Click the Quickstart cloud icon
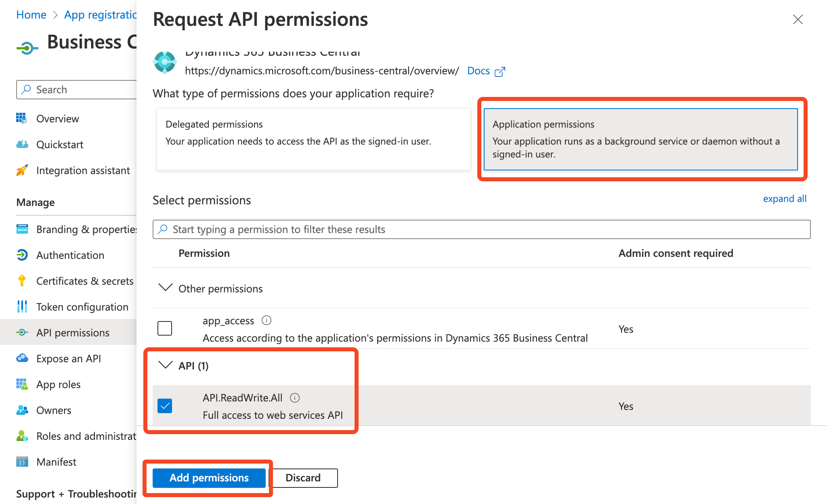The width and height of the screenshot is (827, 504). point(22,144)
